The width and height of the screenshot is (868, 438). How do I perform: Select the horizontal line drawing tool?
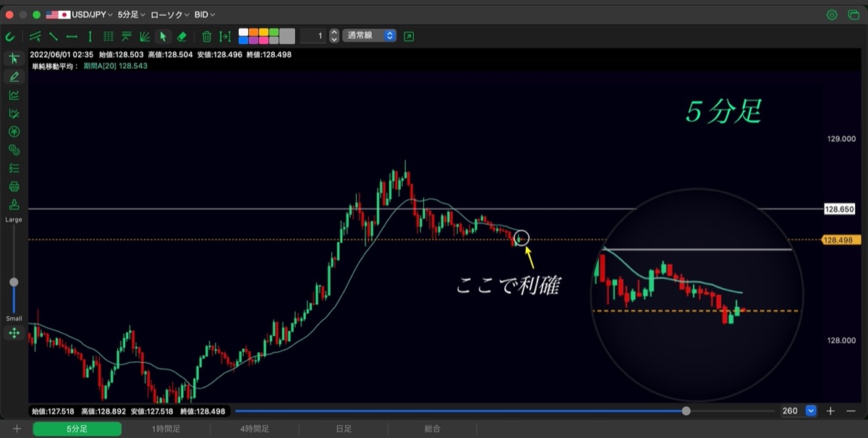click(x=72, y=36)
